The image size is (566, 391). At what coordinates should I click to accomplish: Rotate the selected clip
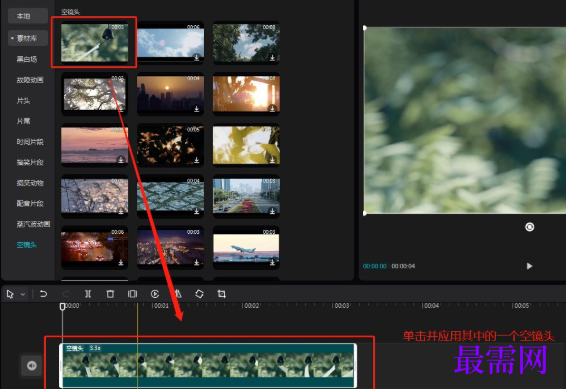(199, 294)
